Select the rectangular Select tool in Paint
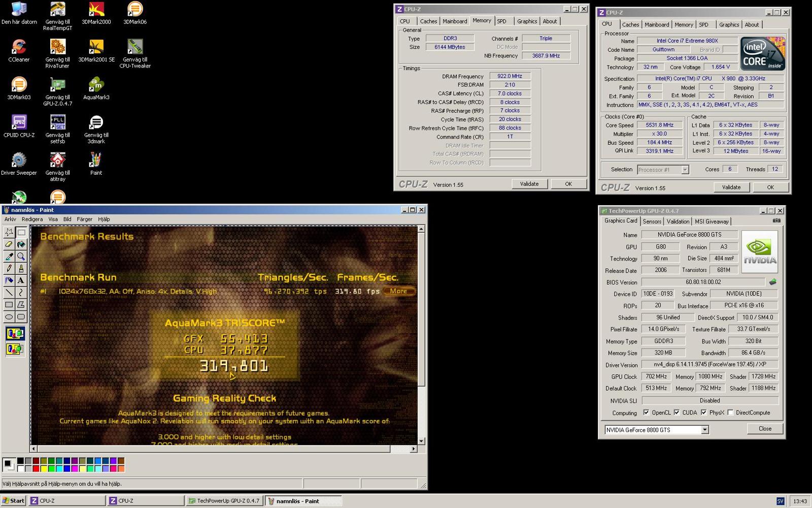 click(x=21, y=232)
